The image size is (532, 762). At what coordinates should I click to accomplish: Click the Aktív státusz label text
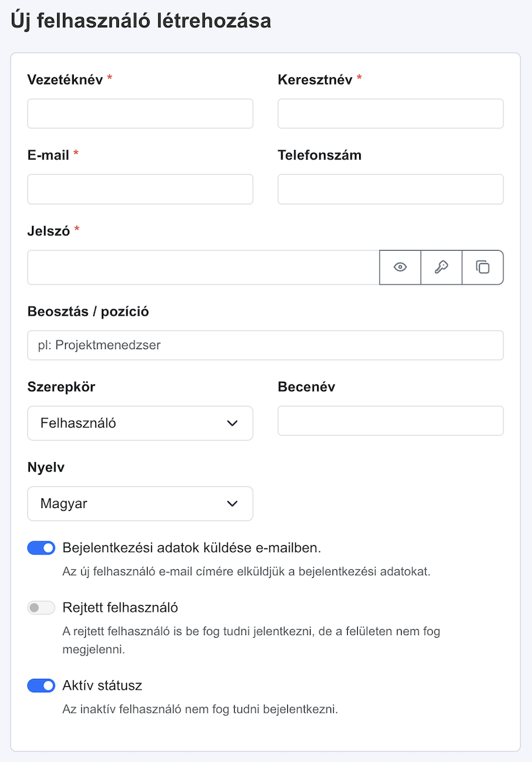click(x=102, y=686)
